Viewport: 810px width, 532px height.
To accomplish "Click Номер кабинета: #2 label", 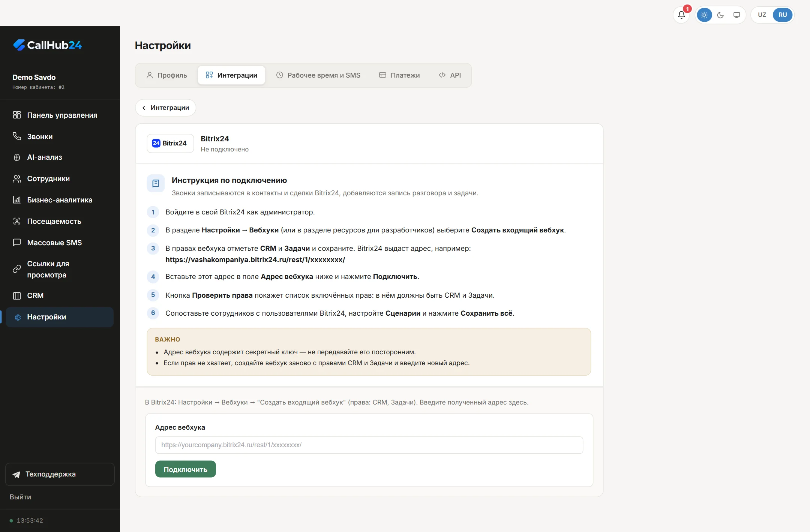I will coord(38,87).
